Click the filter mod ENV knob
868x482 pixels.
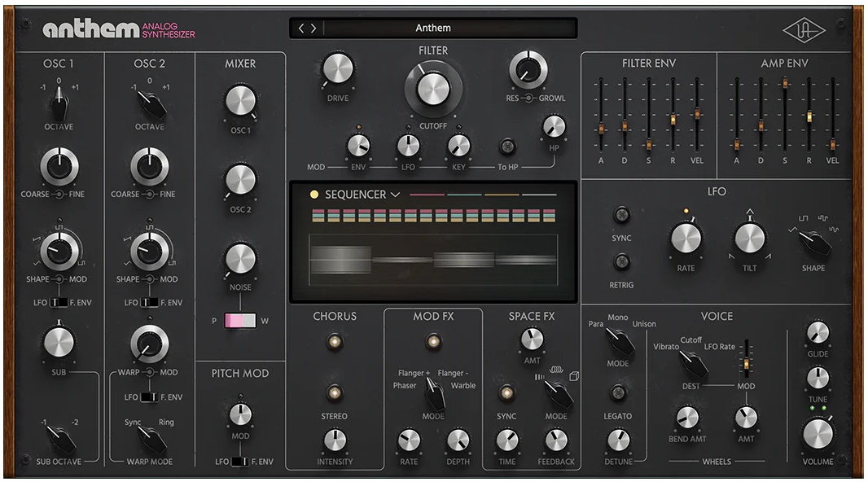point(358,146)
